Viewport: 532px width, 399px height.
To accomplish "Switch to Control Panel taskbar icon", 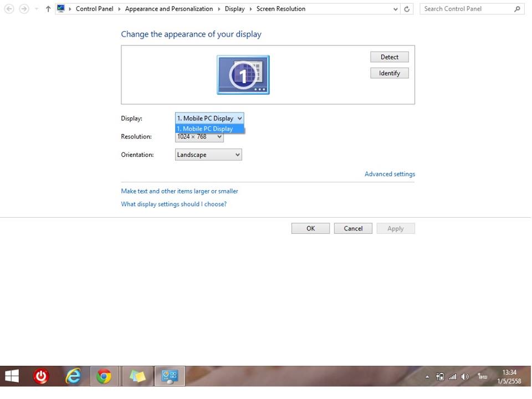I will (170, 376).
